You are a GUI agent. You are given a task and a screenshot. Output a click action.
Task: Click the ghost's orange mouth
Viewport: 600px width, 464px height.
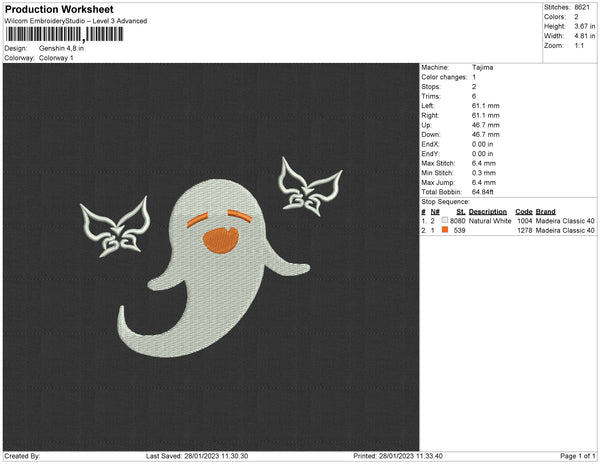221,241
